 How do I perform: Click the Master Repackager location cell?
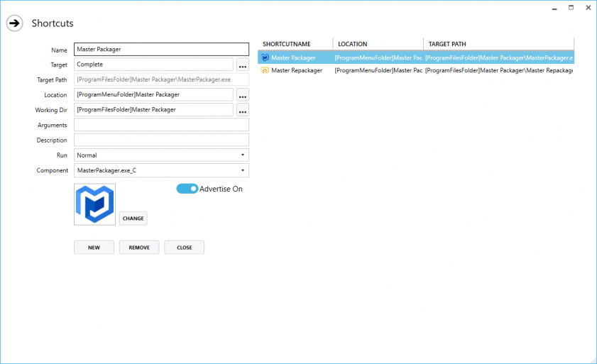(378, 70)
